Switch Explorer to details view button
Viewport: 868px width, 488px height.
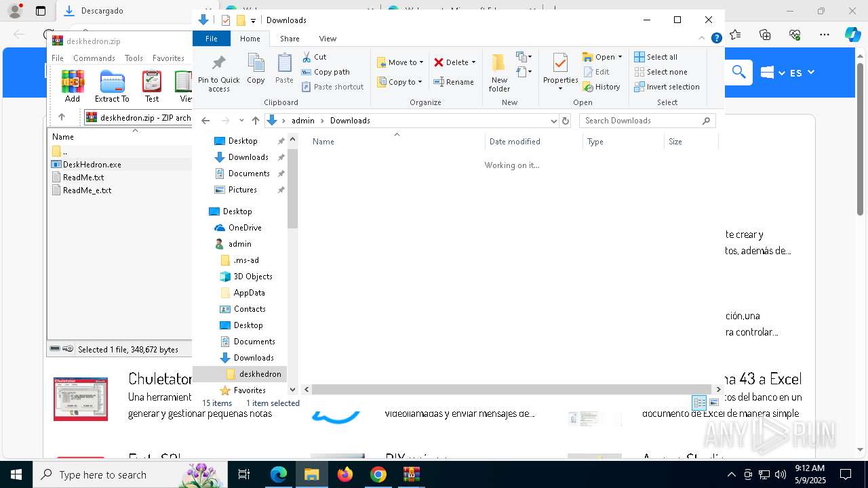pos(699,403)
